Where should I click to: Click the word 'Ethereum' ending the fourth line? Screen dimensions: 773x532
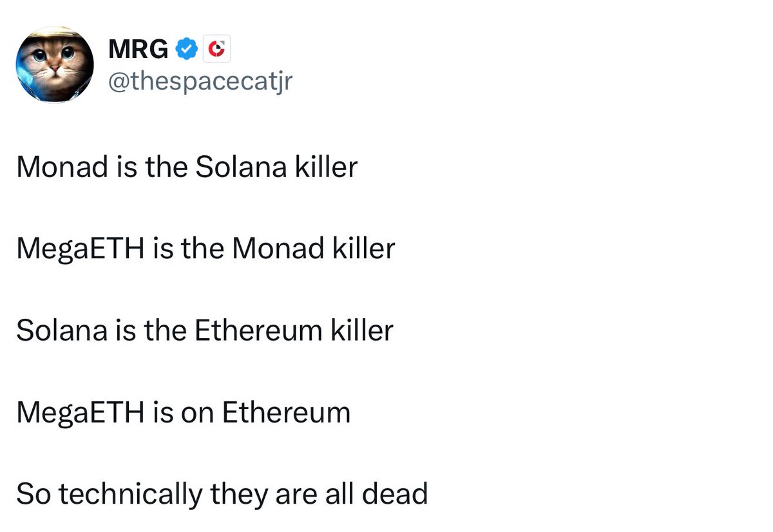(287, 412)
